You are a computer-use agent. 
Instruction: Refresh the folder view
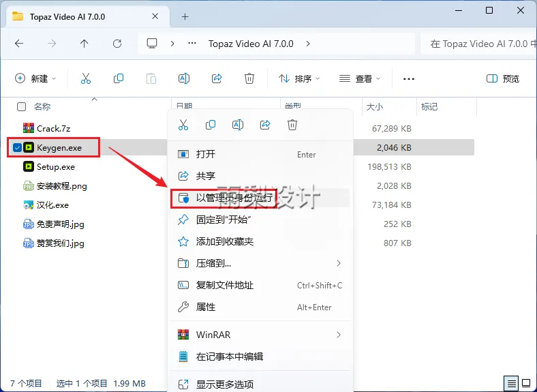coord(117,44)
